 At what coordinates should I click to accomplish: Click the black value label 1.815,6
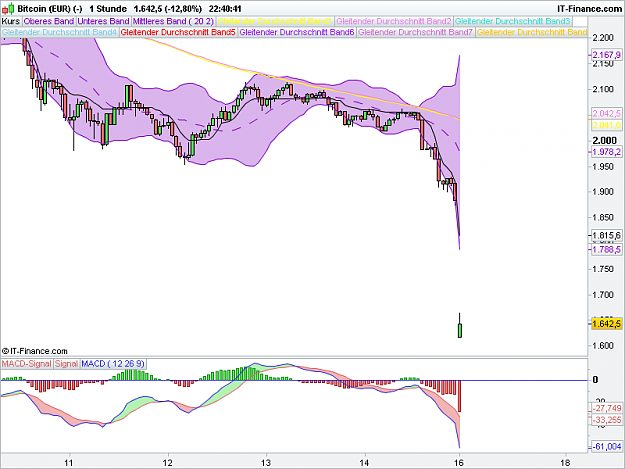[606, 235]
